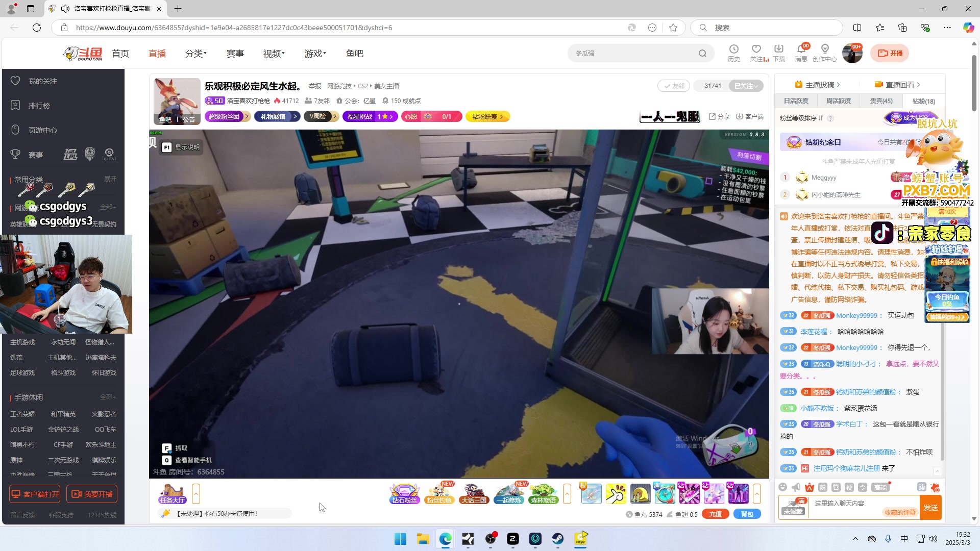Switch to the 日活跃度 tab
Screen dimensions: 980x551
[796, 101]
